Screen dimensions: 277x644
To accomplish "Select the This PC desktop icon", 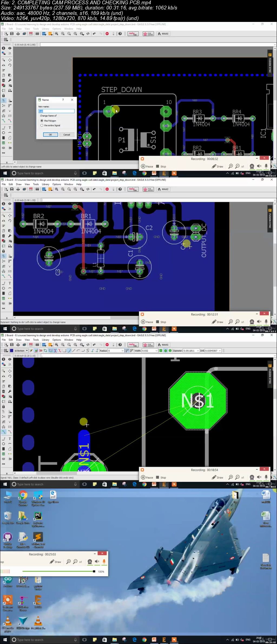I will (x=8, y=497).
